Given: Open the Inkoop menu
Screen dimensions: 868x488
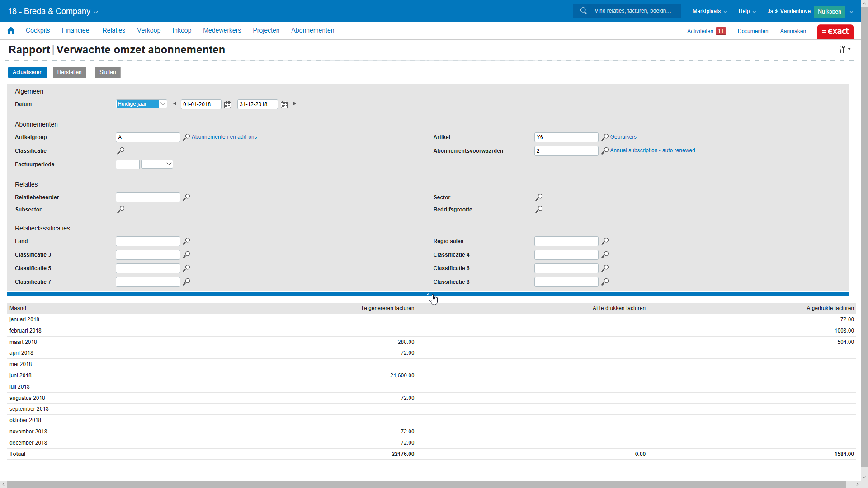Looking at the screenshot, I should point(182,30).
